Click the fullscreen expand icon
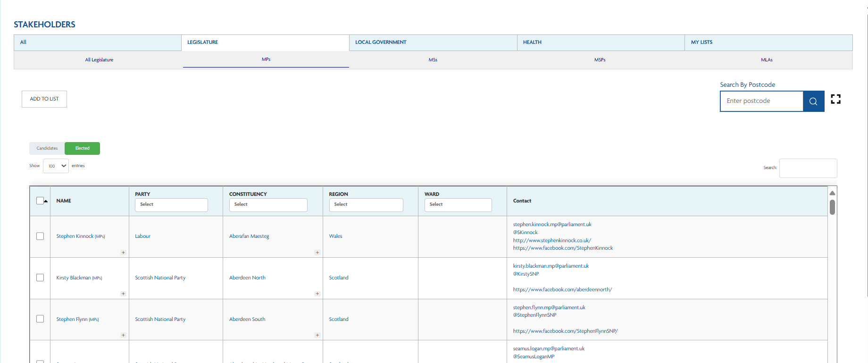This screenshot has height=363, width=868. click(x=835, y=99)
